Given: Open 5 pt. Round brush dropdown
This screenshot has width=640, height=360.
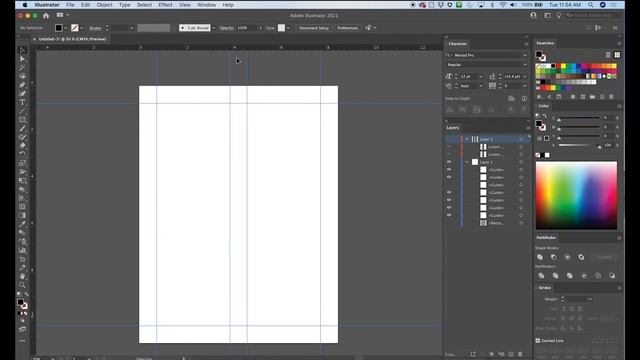Looking at the screenshot, I should [213, 28].
